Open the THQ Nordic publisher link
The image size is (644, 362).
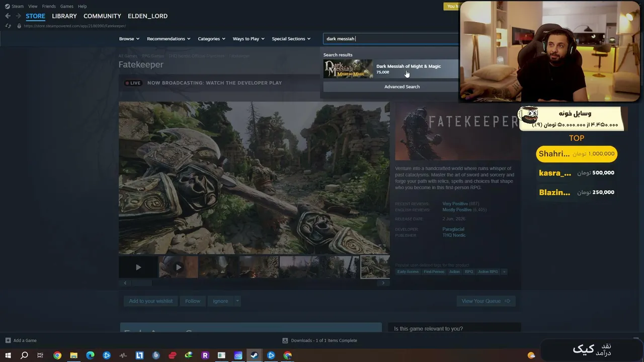tap(454, 235)
